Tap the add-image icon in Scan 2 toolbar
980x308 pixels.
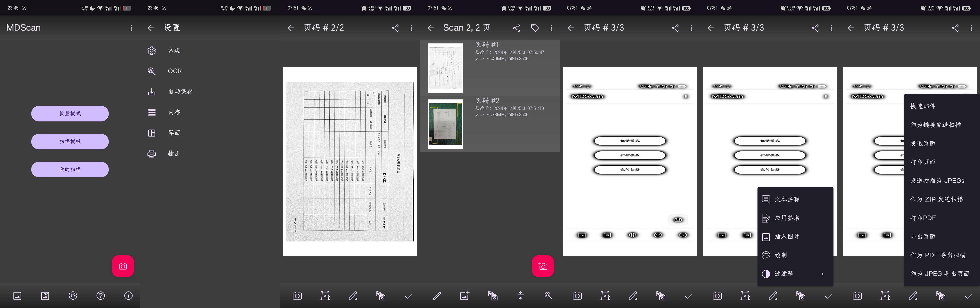click(465, 296)
